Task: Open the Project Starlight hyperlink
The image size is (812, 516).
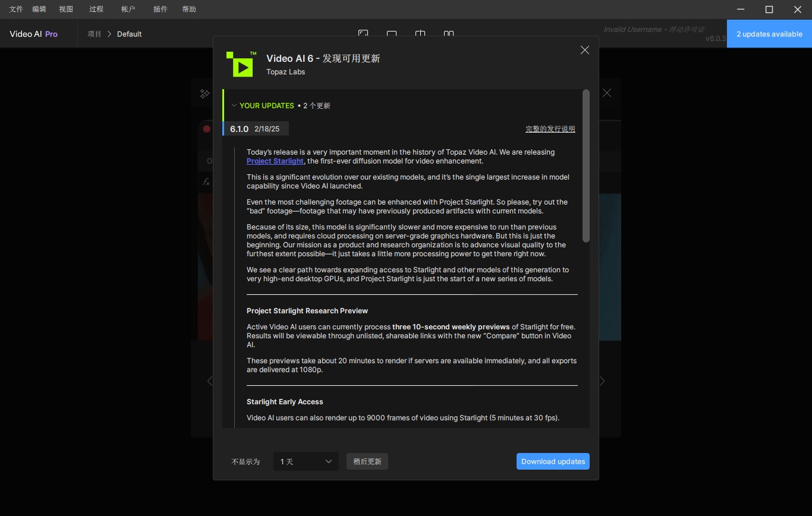Action: coord(275,161)
